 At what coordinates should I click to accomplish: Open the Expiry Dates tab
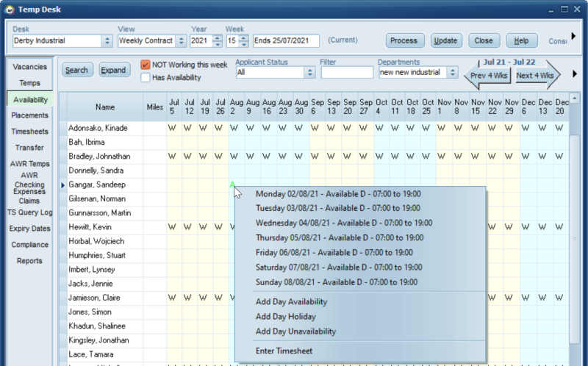point(29,229)
